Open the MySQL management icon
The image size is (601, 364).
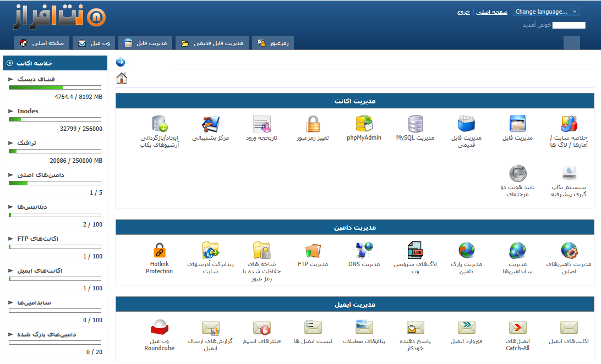point(415,124)
